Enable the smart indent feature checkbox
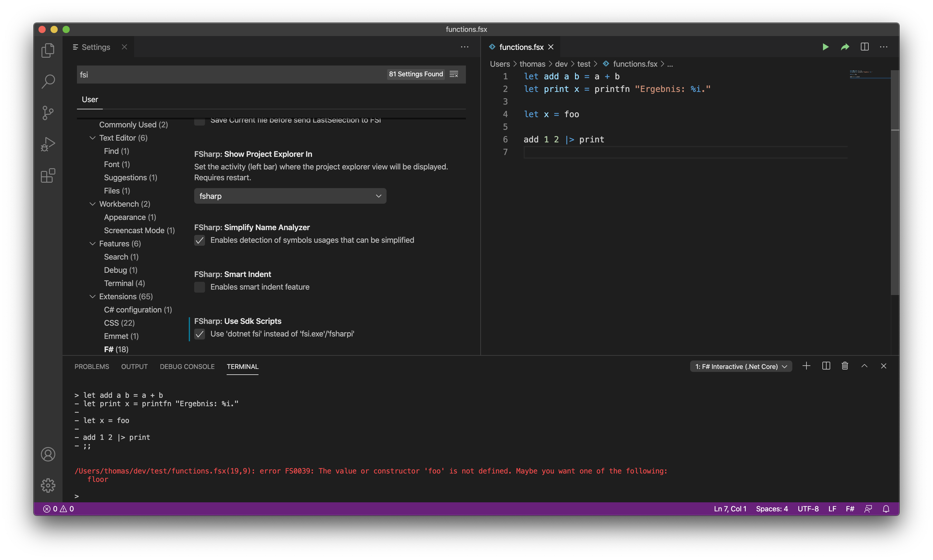The height and width of the screenshot is (560, 933). (200, 287)
